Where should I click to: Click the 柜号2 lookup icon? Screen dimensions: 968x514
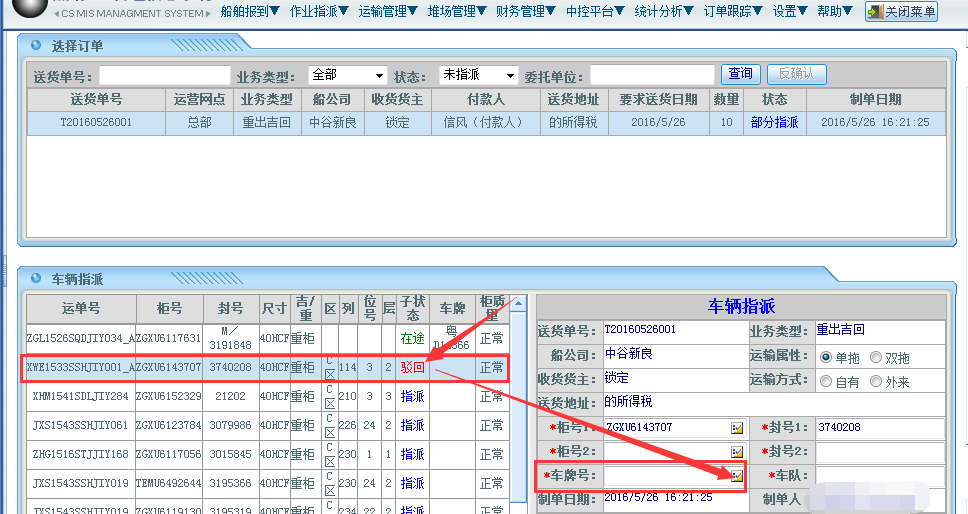(737, 451)
